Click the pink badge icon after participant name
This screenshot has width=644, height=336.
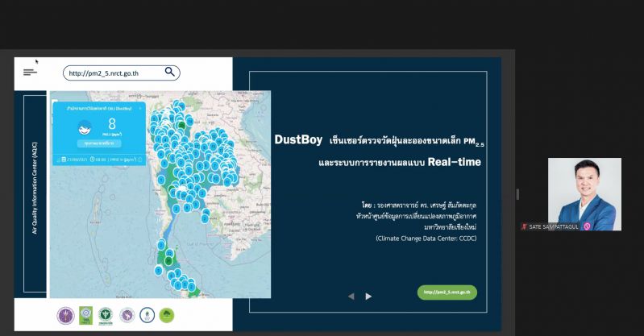588,226
